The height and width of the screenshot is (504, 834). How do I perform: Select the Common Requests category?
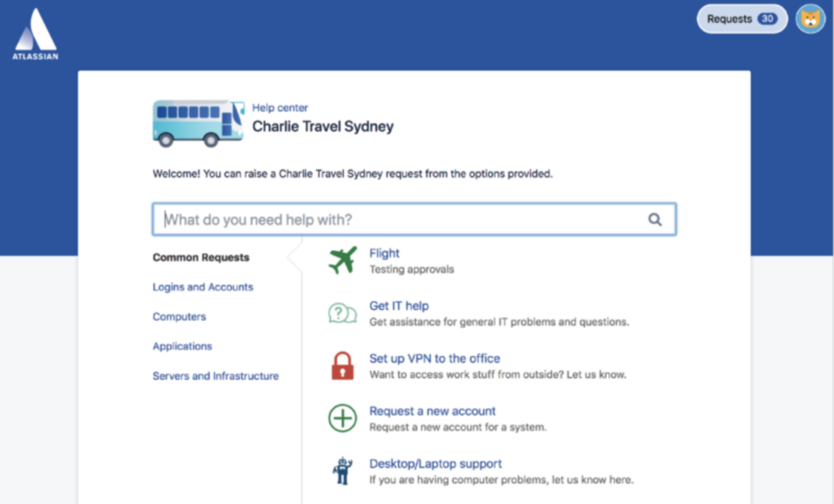tap(201, 257)
